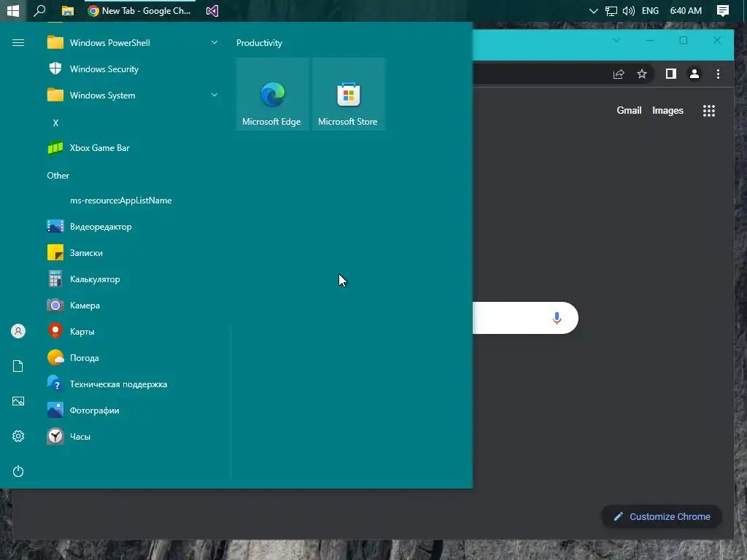Start voice search with the microphone
The height and width of the screenshot is (560, 747).
point(557,318)
